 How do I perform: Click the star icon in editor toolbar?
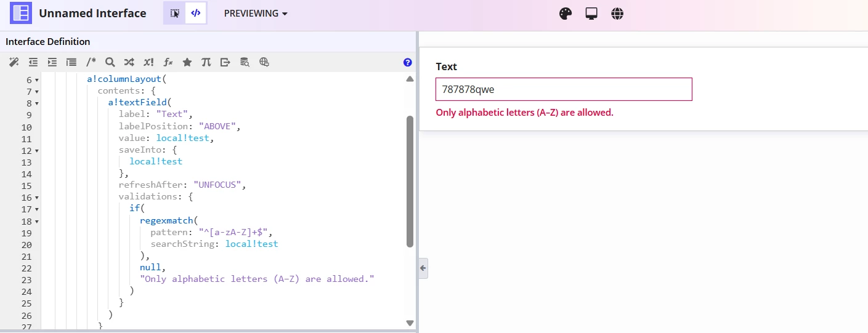[x=187, y=62]
